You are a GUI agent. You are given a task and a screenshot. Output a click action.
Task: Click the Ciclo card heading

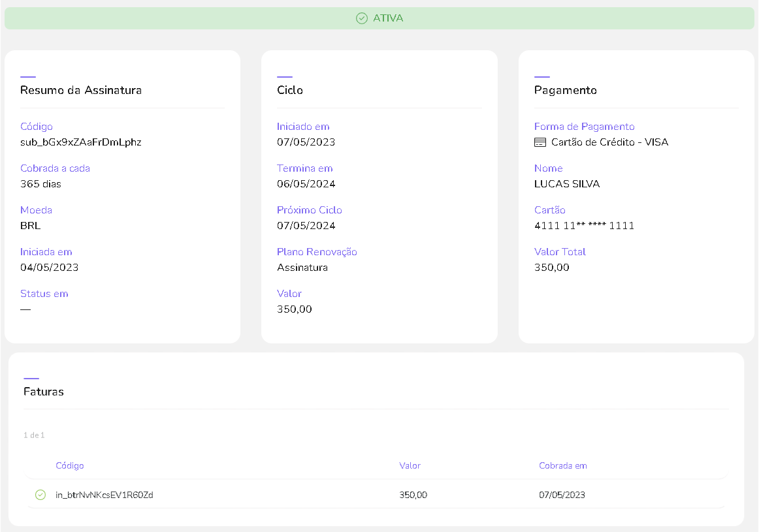coord(290,90)
